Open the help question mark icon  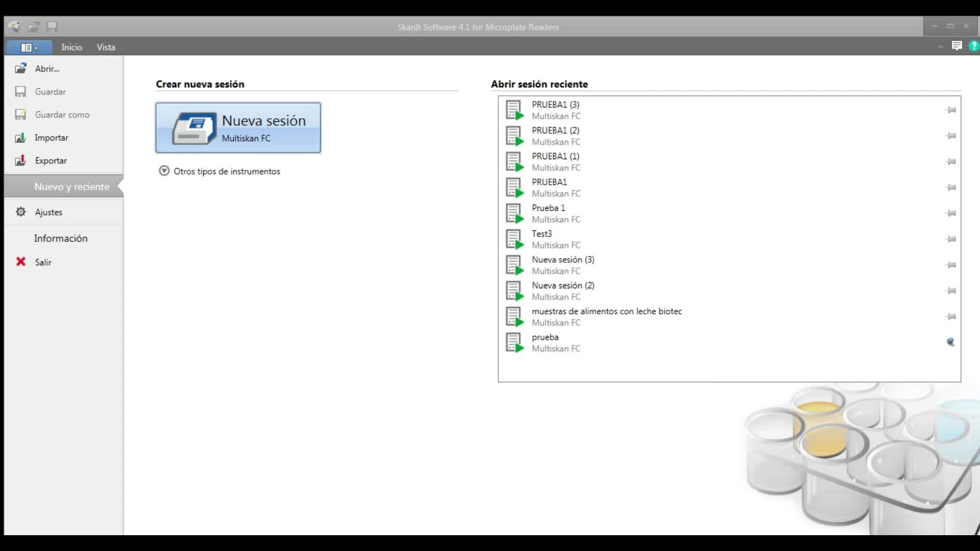[974, 46]
